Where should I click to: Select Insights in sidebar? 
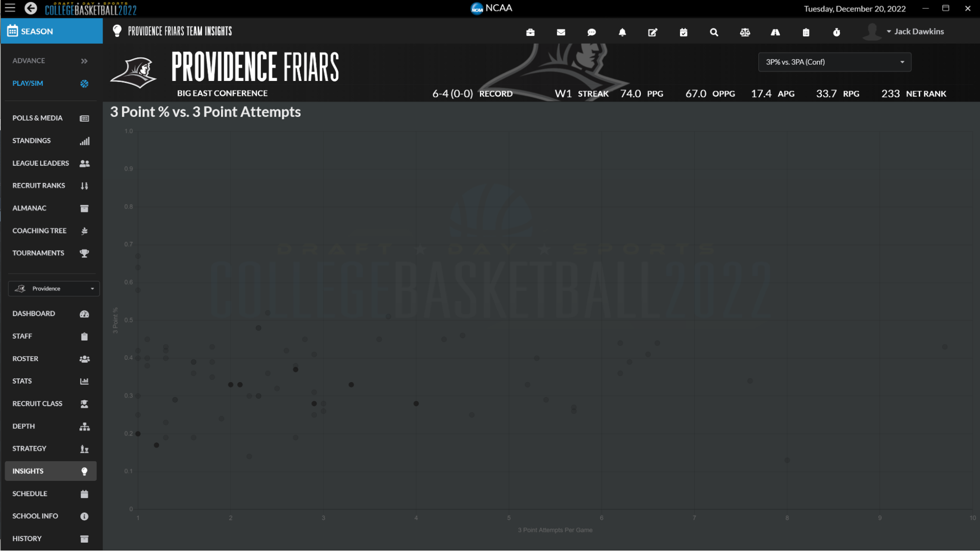(50, 471)
